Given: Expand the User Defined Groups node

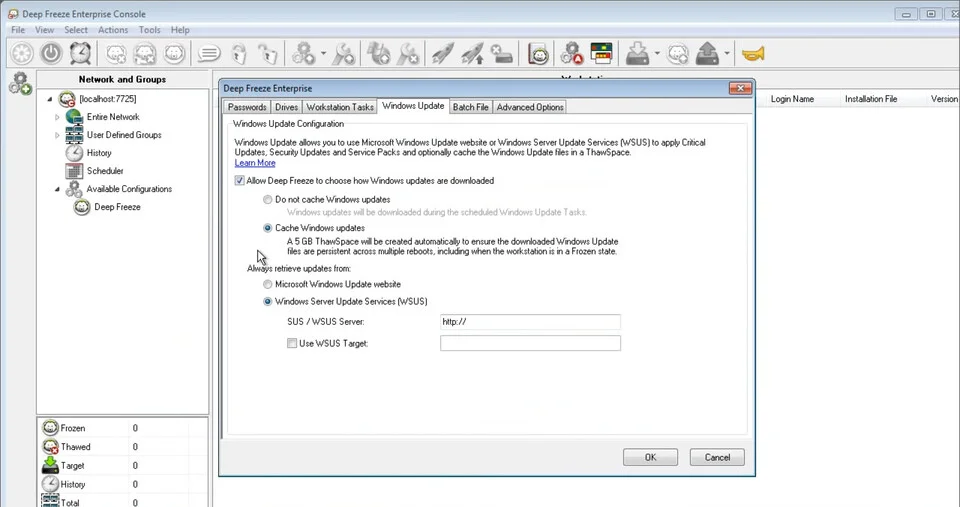Looking at the screenshot, I should pyautogui.click(x=57, y=135).
